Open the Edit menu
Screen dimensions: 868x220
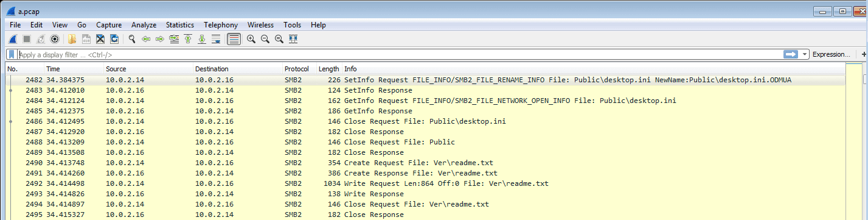(36, 25)
